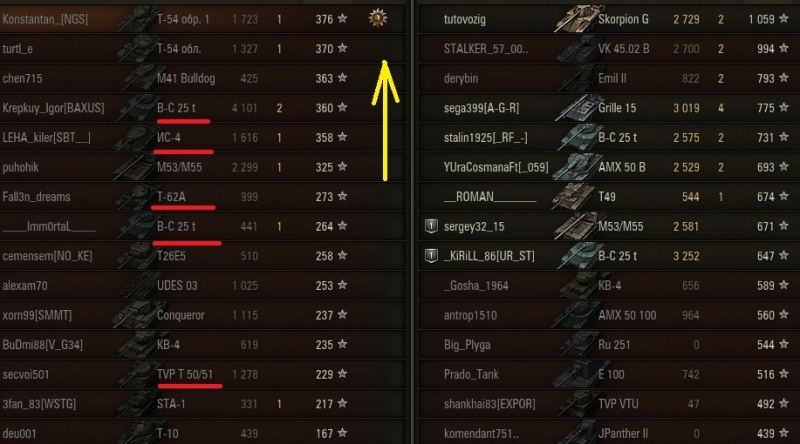Image resolution: width=800 pixels, height=444 pixels.
Task: Click the M53/M55 tank icon for sergey32_15
Action: [577, 227]
